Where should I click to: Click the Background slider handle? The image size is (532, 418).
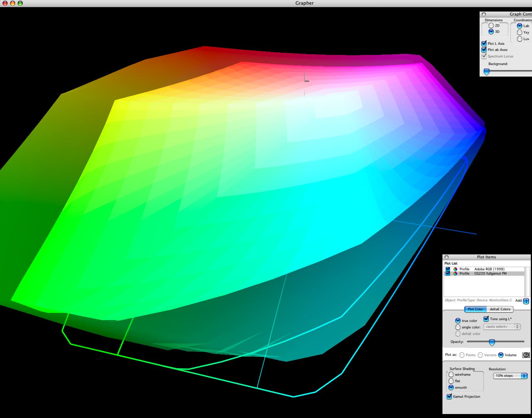click(486, 72)
